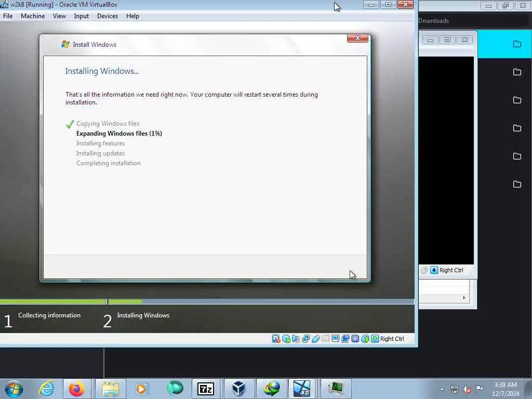Close the Install Windows dialog

point(357,38)
